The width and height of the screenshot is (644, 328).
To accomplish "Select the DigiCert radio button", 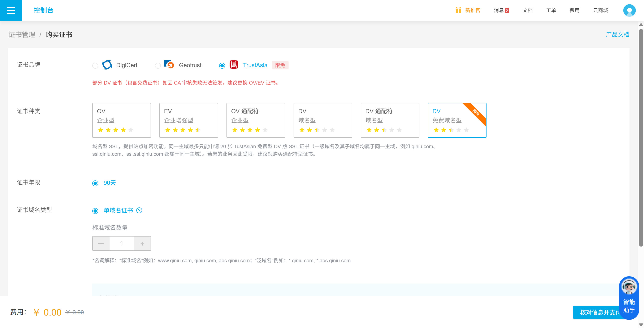I will pos(95,66).
